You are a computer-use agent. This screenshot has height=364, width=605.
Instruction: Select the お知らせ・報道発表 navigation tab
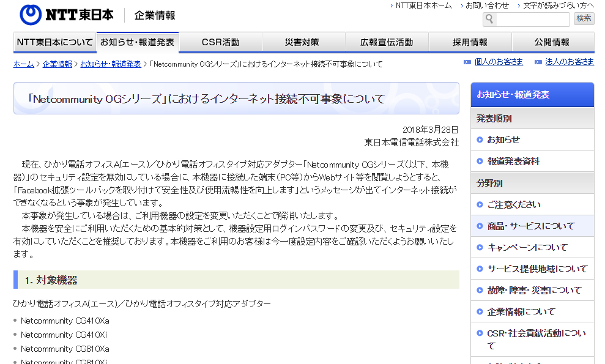138,42
